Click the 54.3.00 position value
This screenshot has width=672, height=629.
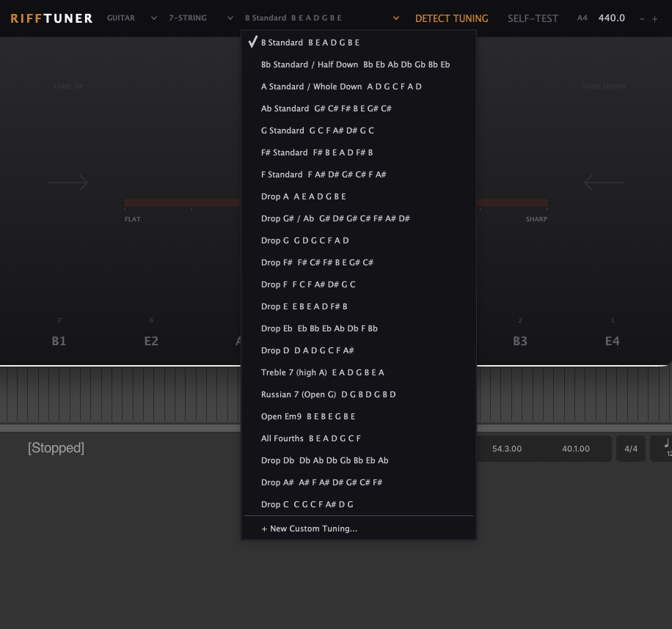(507, 449)
